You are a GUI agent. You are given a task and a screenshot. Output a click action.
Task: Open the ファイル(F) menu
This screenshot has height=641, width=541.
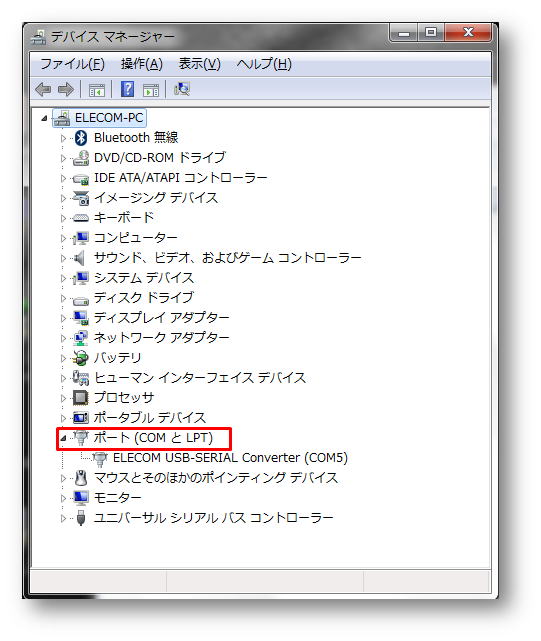click(72, 64)
